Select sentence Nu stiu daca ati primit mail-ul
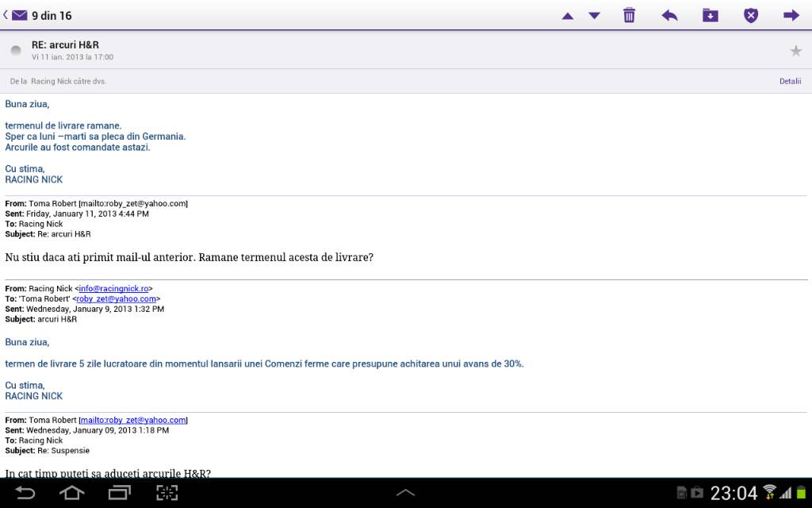 point(189,257)
